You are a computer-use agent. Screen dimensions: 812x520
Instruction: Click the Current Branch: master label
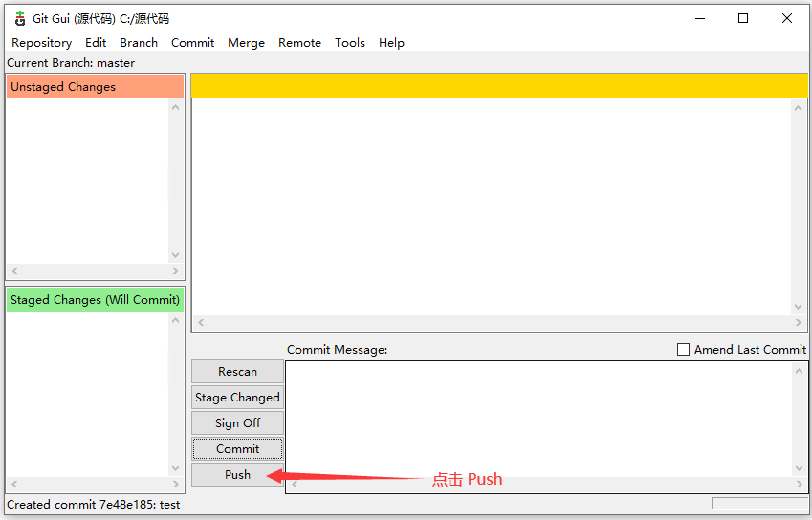point(71,63)
